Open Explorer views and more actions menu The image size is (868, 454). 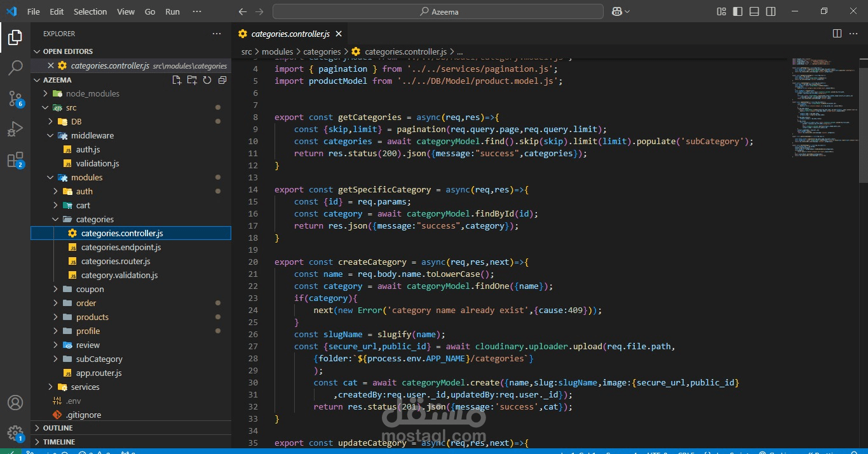pyautogui.click(x=217, y=34)
